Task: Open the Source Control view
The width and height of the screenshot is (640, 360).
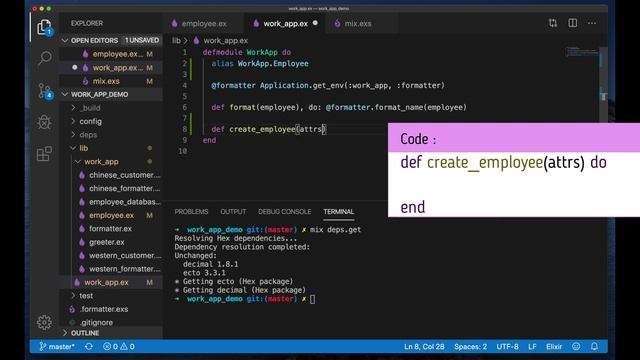Action: pos(44,91)
